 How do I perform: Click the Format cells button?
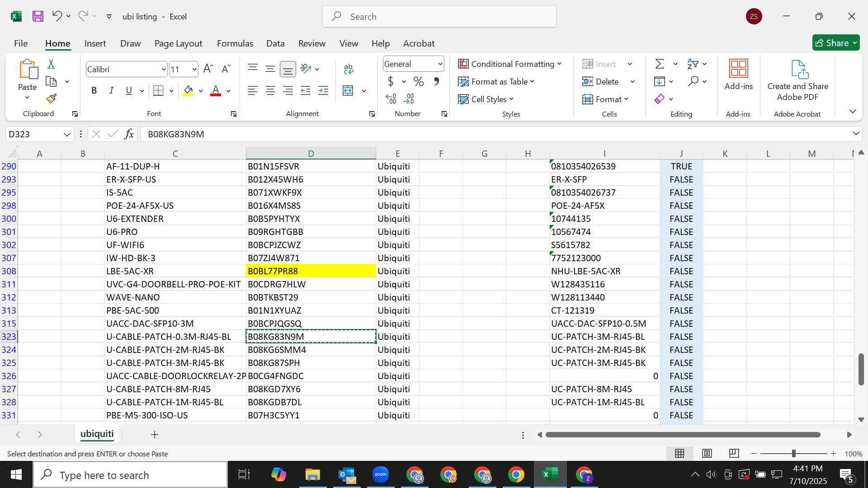click(605, 99)
